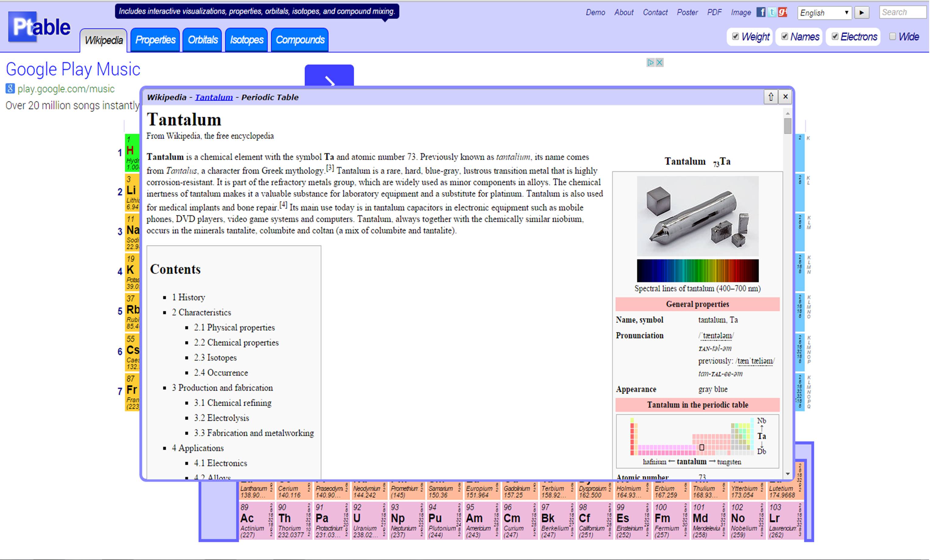934x560 pixels.
Task: Jump to 1 History in contents
Action: (x=188, y=297)
